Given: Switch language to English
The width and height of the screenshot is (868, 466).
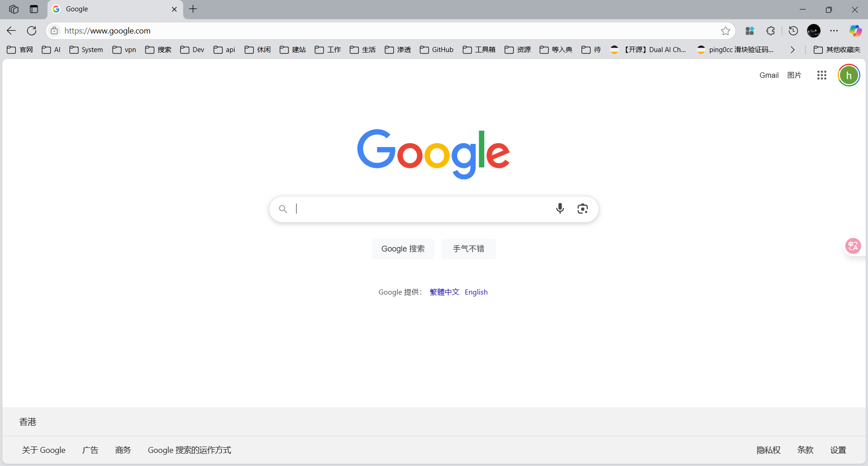Looking at the screenshot, I should (x=476, y=292).
